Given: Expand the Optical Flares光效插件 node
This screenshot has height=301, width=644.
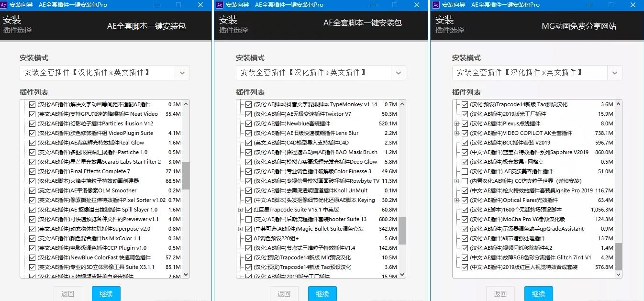Looking at the screenshot, I should coord(457,200).
